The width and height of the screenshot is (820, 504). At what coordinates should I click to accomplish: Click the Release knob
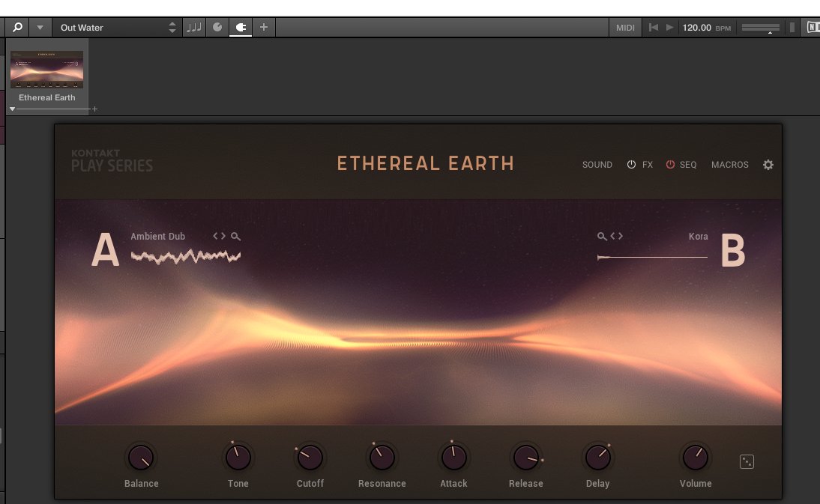pyautogui.click(x=525, y=458)
